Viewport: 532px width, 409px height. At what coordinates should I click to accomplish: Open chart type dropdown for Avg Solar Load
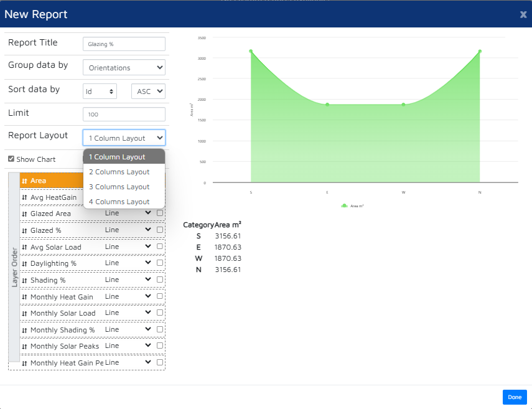click(x=128, y=247)
